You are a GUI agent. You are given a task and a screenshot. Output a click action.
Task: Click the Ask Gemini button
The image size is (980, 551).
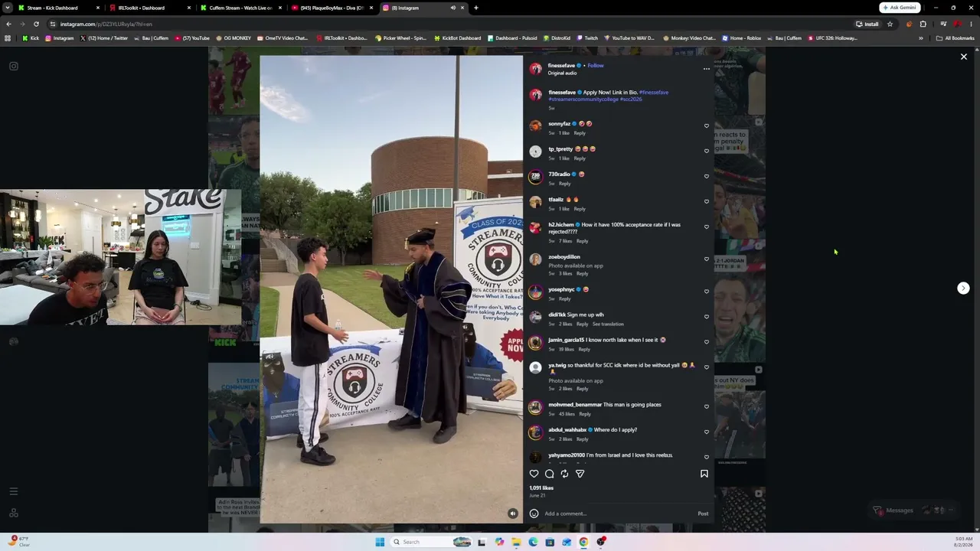[900, 8]
